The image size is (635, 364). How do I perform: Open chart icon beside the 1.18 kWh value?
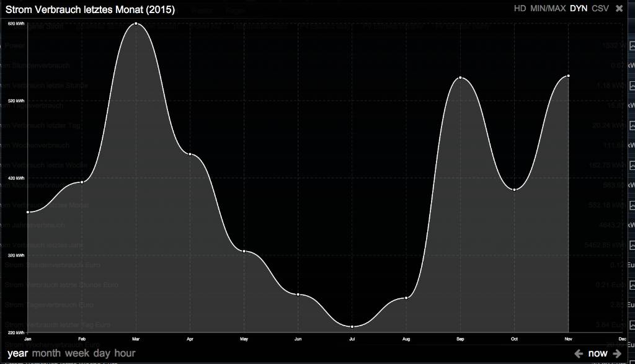coord(631,86)
